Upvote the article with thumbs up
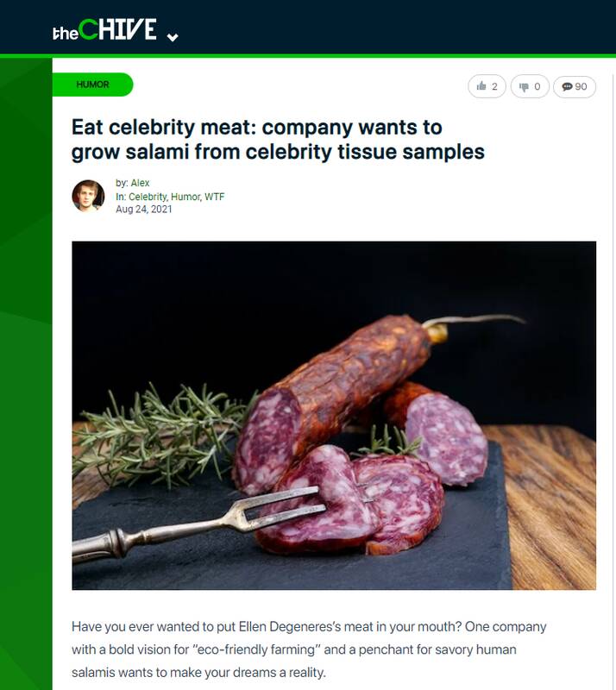This screenshot has height=690, width=616. [487, 86]
